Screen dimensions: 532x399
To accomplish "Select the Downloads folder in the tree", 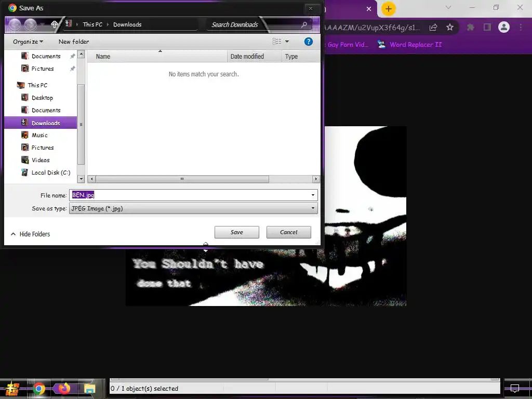I will pos(41,123).
